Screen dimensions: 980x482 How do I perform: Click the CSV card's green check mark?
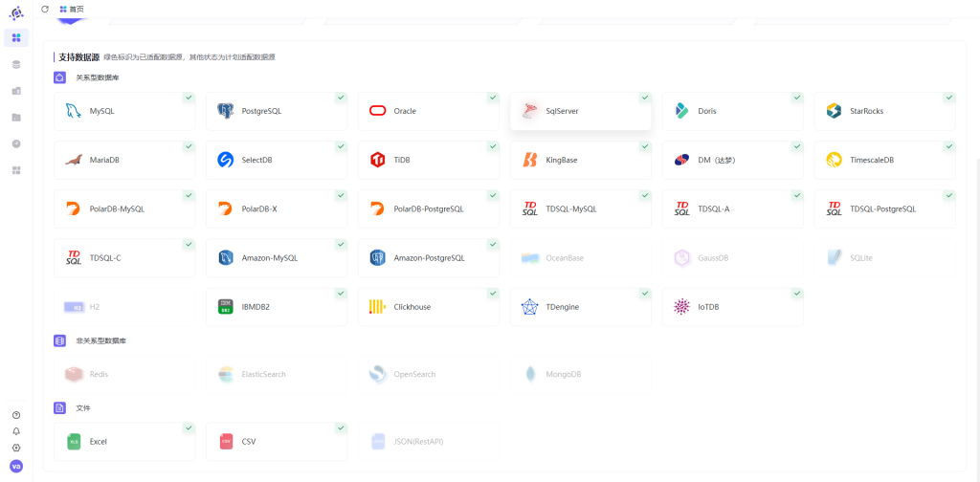[341, 427]
